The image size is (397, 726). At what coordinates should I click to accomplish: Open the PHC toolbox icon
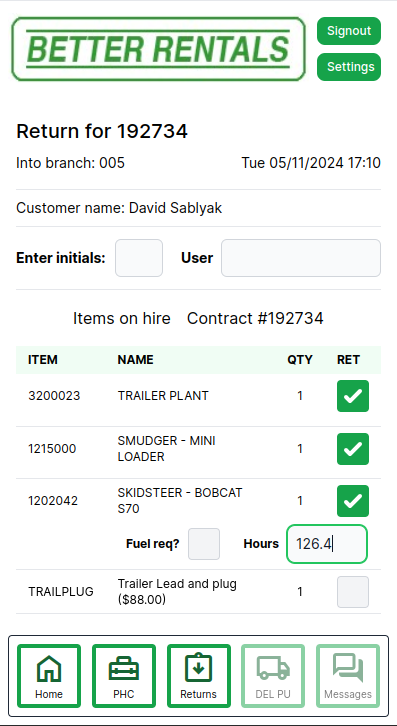coord(124,676)
